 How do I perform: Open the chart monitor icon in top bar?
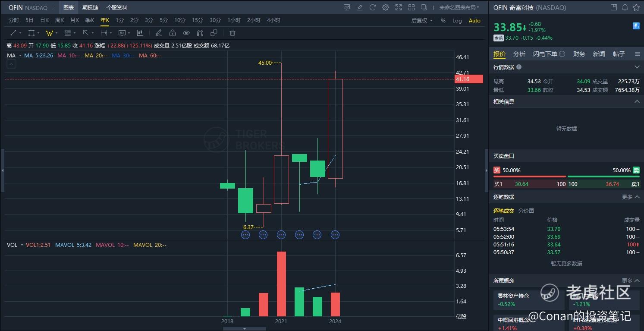347,7
